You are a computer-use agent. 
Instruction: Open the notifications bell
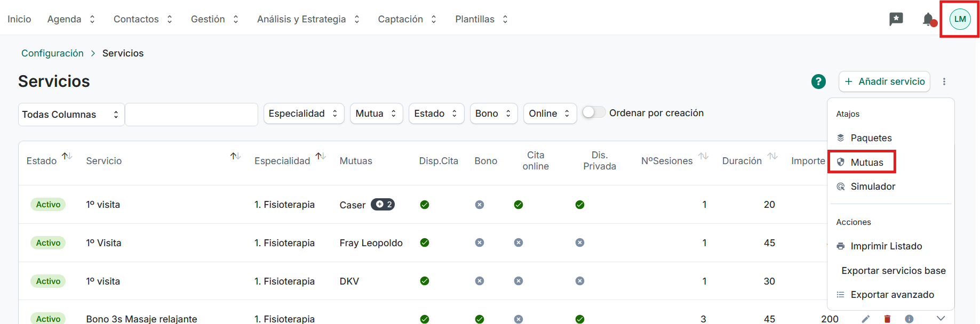(928, 19)
